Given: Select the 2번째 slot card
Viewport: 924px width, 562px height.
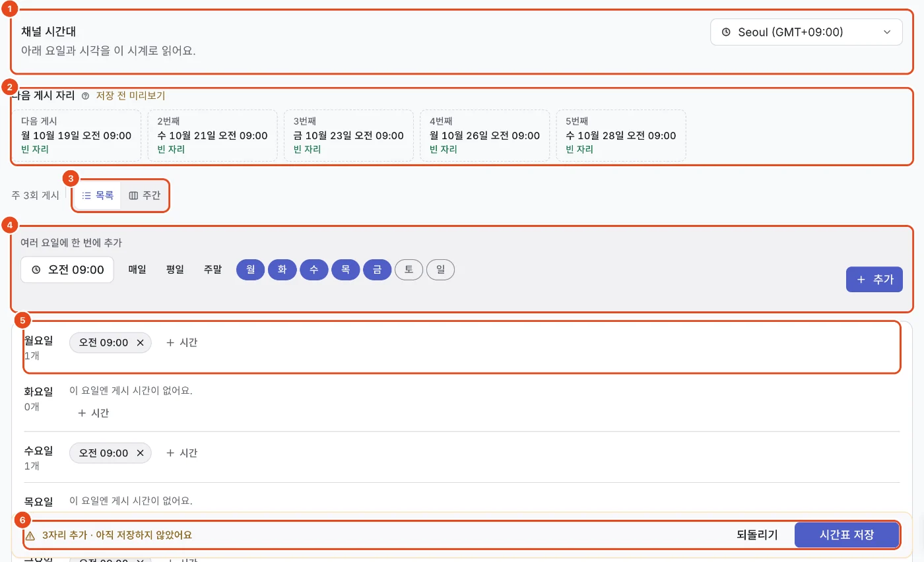Looking at the screenshot, I should (213, 135).
